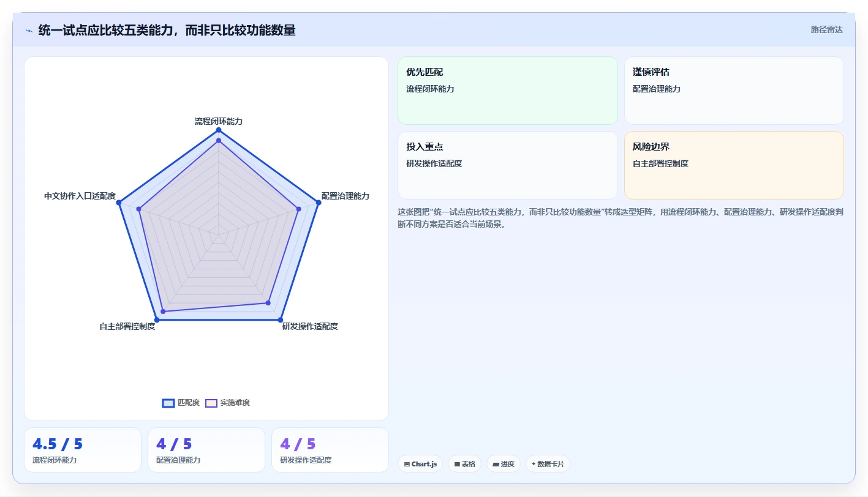Click the description paragraph starting 这张图把

point(621,218)
